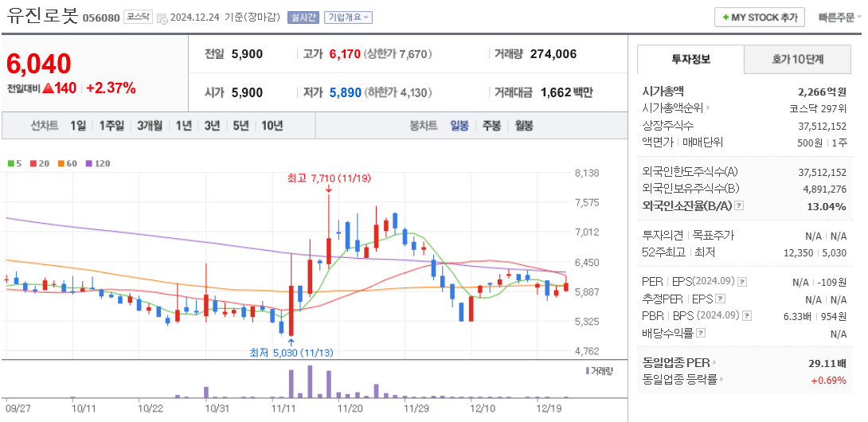The height and width of the screenshot is (422, 868).
Task: Click the 60-day moving average legend swatch
Action: [61, 163]
